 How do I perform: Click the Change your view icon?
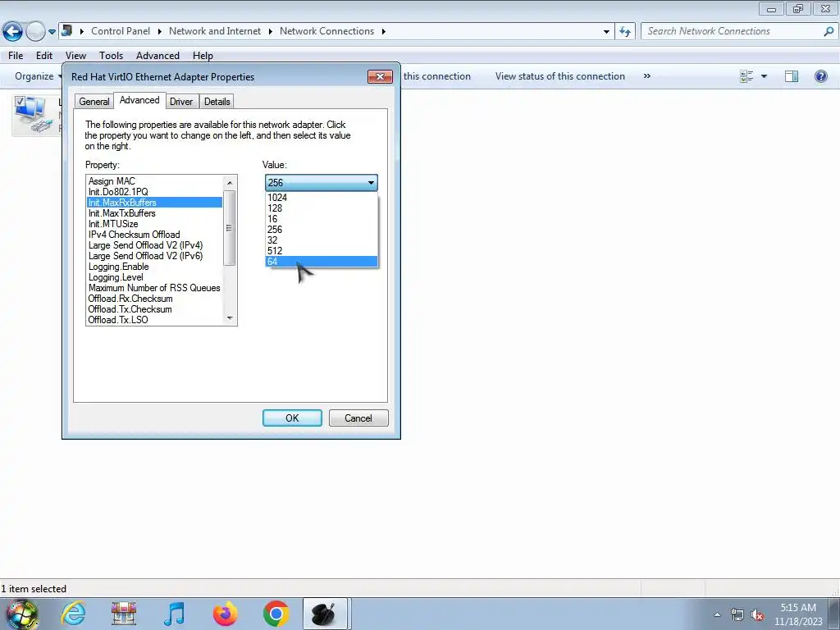746,76
